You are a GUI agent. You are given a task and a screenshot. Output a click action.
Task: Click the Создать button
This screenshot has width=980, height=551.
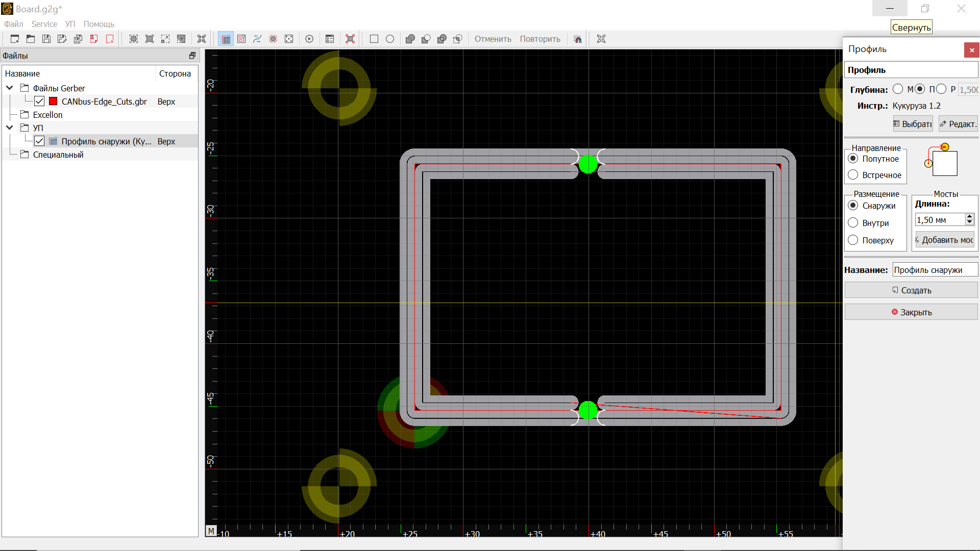click(x=911, y=290)
